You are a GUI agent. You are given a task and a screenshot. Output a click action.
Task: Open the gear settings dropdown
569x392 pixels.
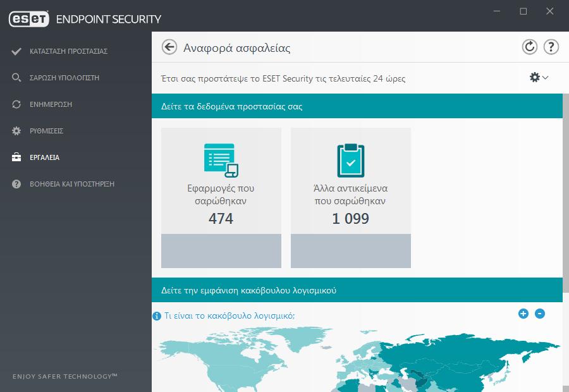(539, 77)
